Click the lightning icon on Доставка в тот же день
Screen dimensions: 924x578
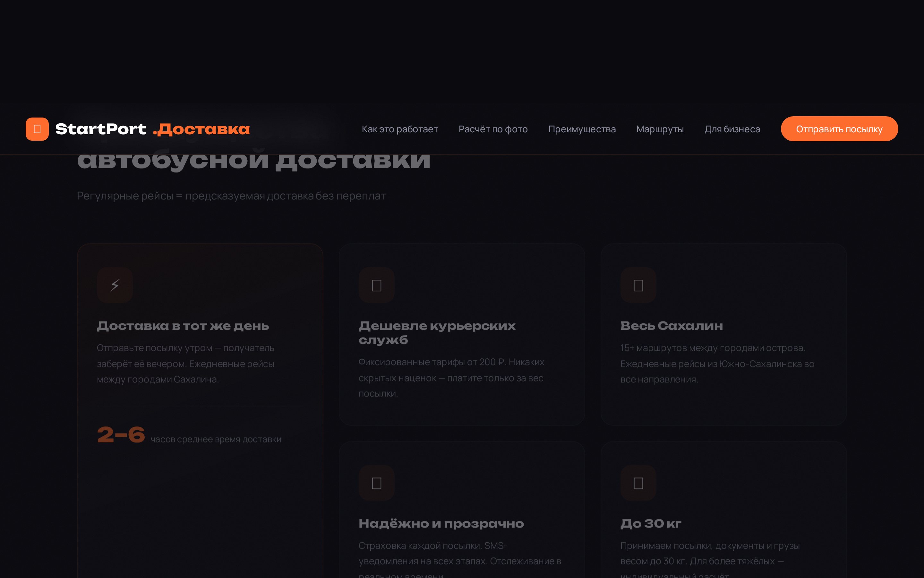[115, 285]
